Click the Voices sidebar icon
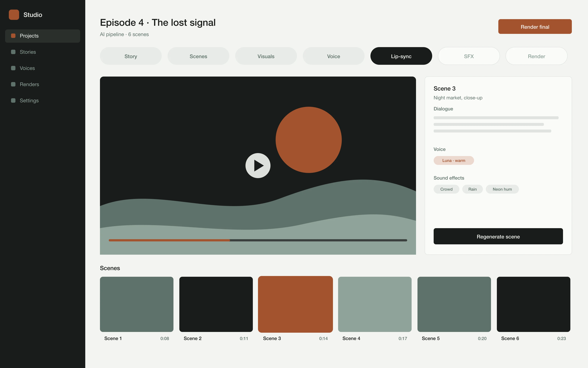The image size is (588, 368). tap(13, 68)
